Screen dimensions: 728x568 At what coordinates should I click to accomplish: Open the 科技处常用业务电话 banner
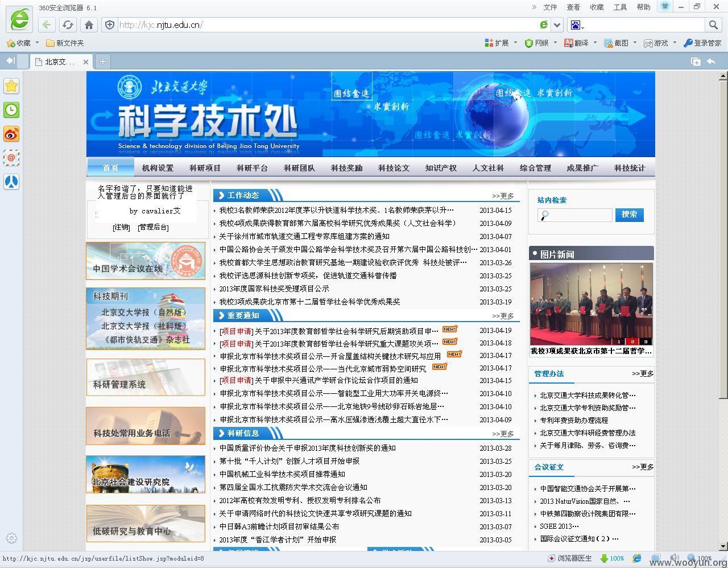coord(146,426)
